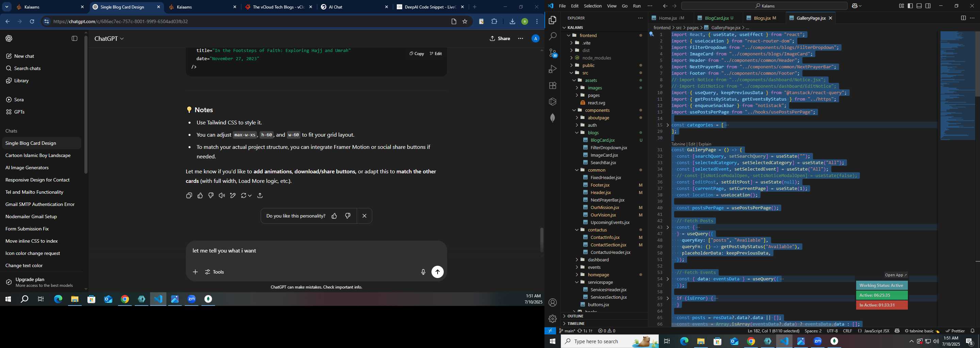
Task: Switch to AI Chat Chrome tab
Action: pos(355,7)
